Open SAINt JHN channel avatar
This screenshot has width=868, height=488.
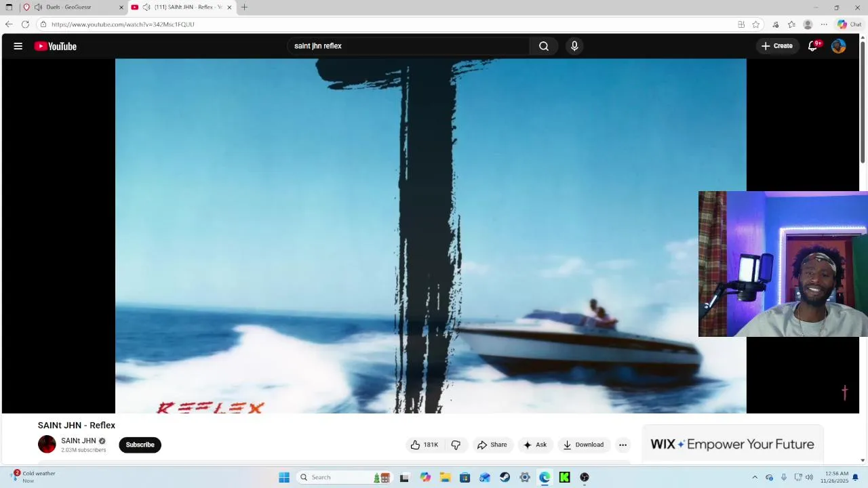[47, 445]
